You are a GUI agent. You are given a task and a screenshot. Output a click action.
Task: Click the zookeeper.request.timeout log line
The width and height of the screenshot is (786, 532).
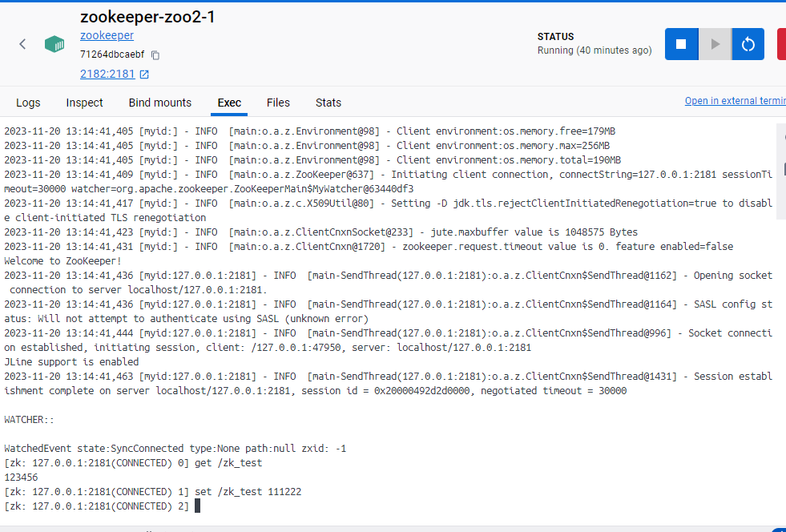369,247
